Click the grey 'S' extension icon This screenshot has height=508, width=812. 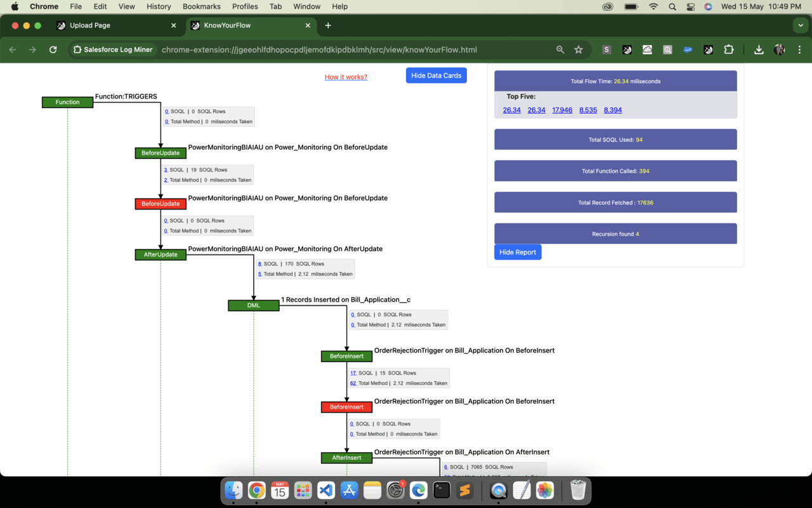click(606, 49)
